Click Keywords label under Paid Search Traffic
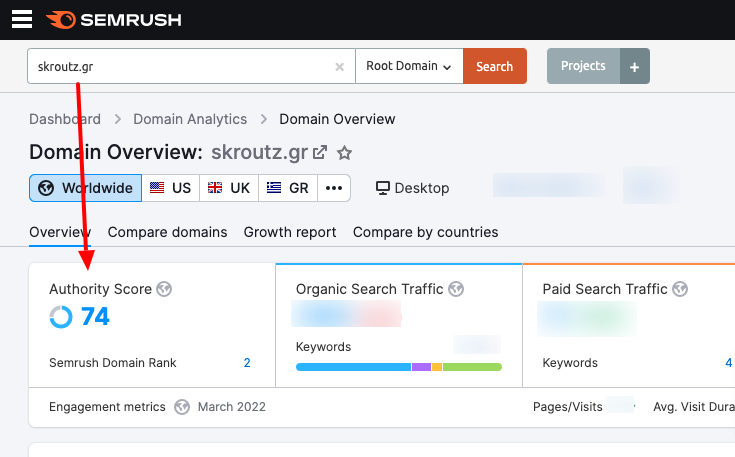 tap(570, 363)
